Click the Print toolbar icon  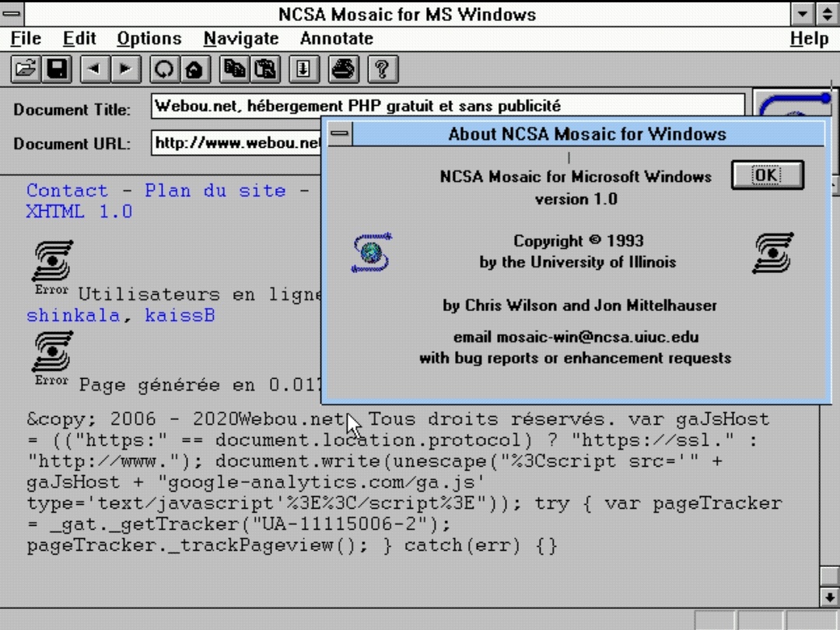point(344,69)
